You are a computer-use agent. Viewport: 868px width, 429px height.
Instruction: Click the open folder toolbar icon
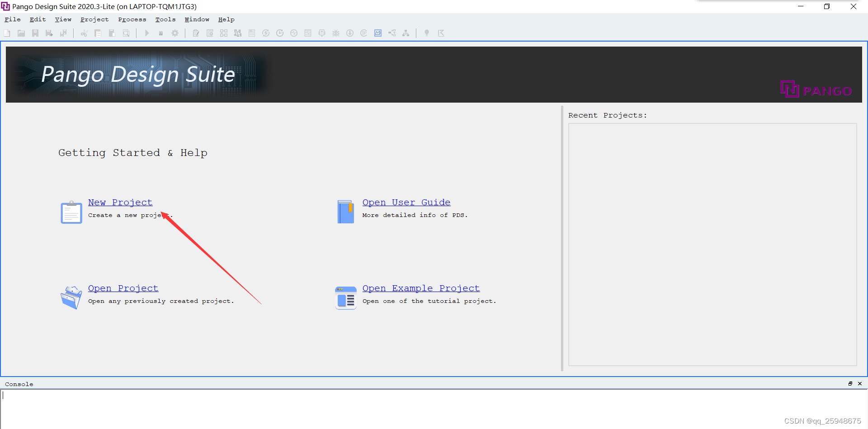pyautogui.click(x=21, y=33)
